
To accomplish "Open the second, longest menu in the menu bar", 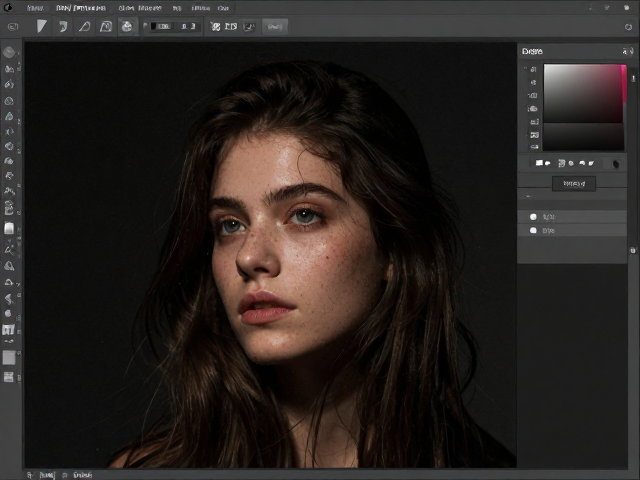I will 81,8.
